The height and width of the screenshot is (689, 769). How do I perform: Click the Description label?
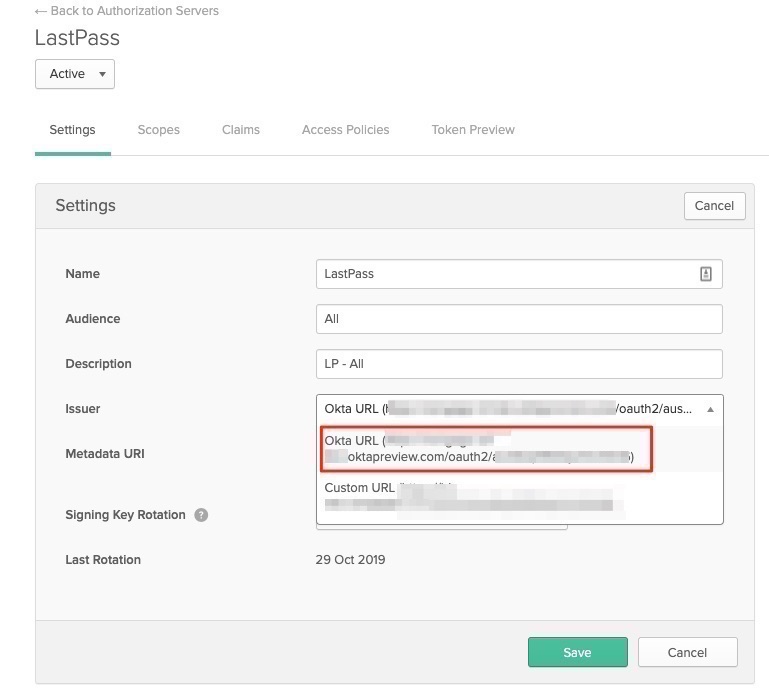98,364
